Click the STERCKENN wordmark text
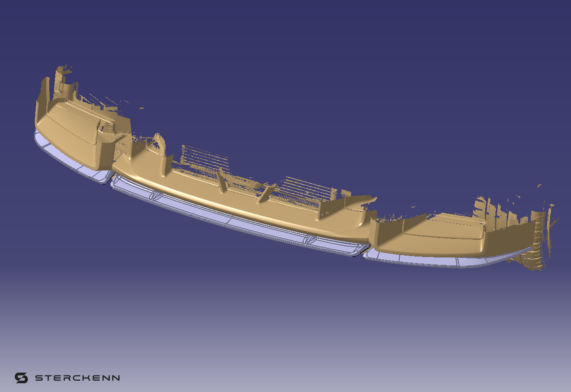571x392 pixels. 77,378
